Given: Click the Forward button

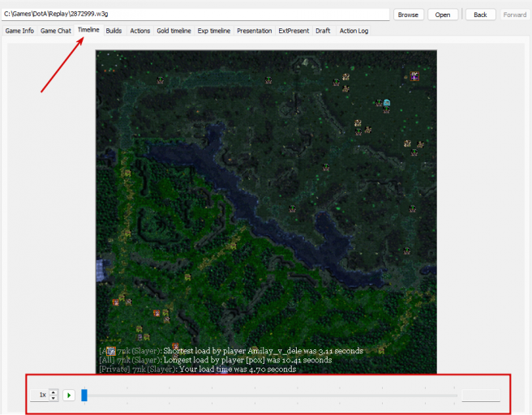Looking at the screenshot, I should pyautogui.click(x=515, y=15).
